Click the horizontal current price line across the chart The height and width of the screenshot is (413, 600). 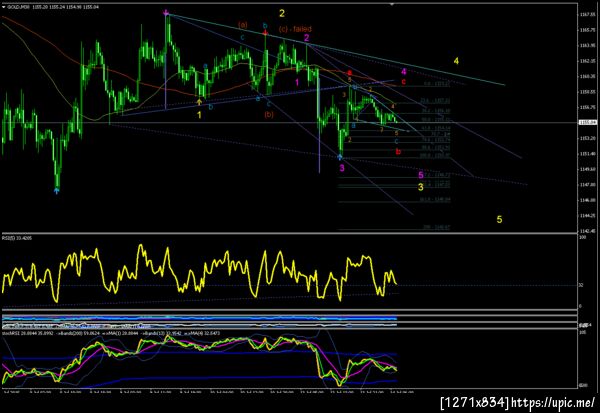tap(290, 122)
